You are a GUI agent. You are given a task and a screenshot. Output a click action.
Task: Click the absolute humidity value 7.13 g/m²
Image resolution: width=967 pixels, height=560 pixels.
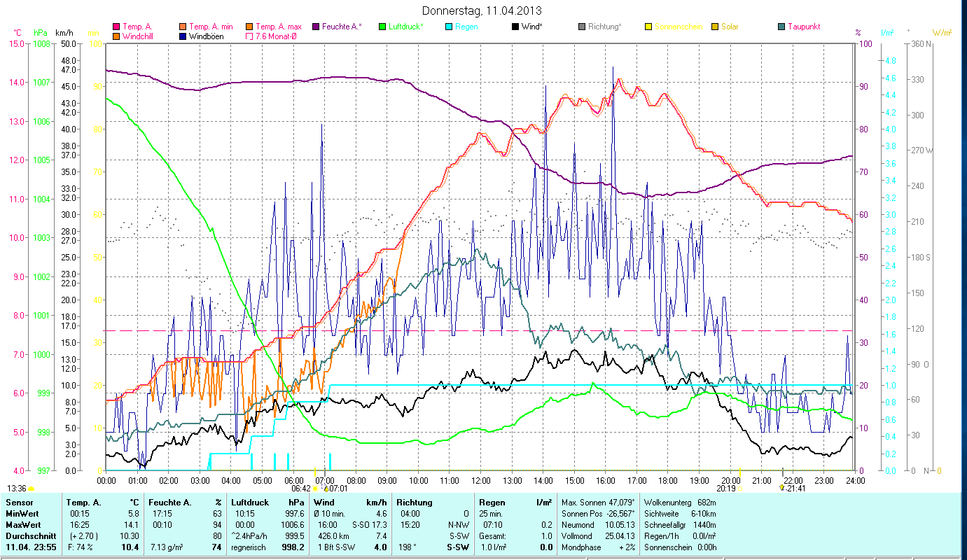[x=167, y=547]
